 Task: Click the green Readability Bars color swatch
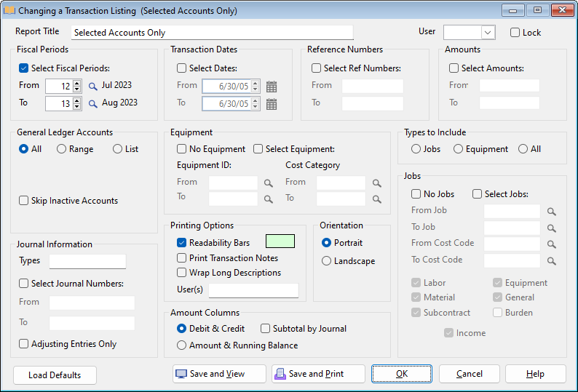click(x=280, y=241)
